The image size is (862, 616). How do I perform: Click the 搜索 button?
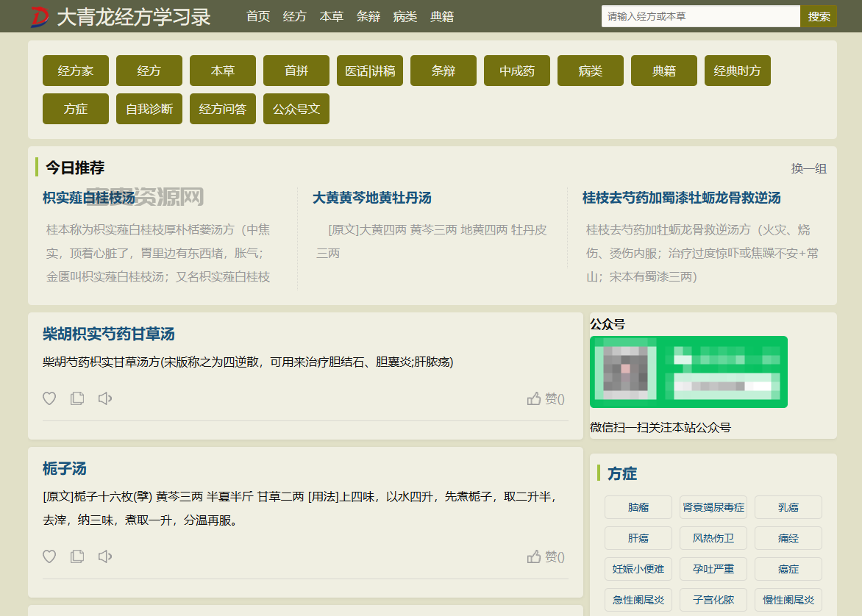coord(819,16)
